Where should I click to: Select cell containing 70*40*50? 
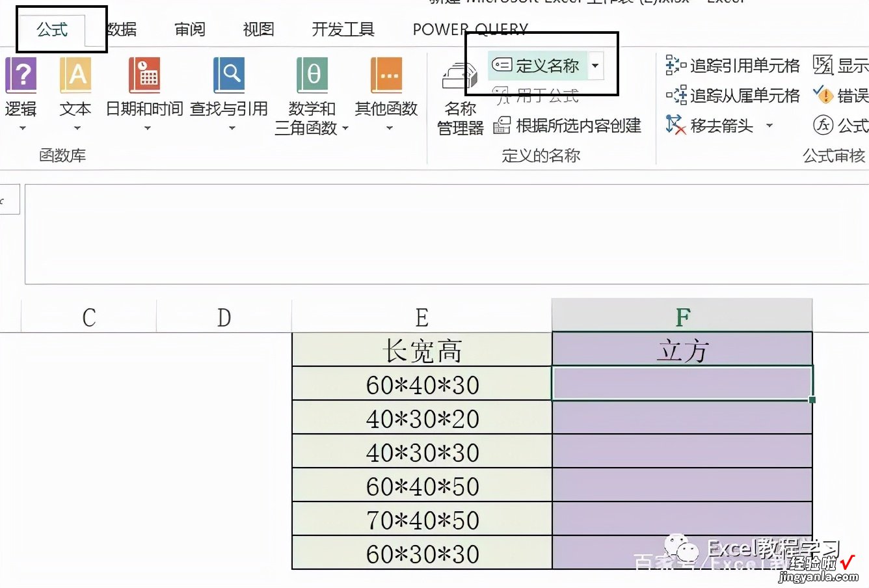[422, 519]
